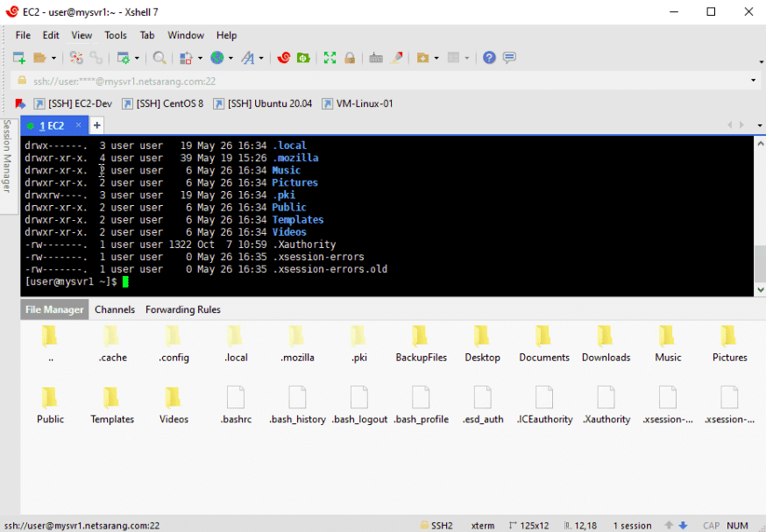Select the Documents folder
766x532 pixels.
pyautogui.click(x=544, y=344)
